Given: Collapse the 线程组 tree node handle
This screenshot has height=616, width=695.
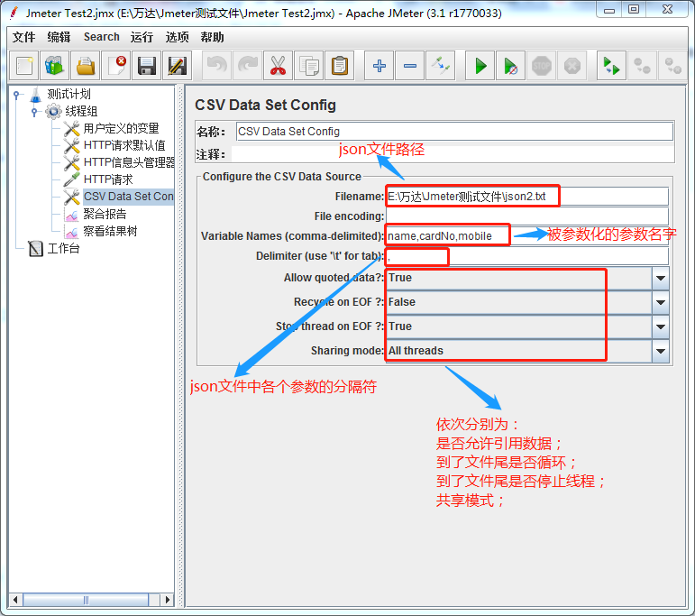Looking at the screenshot, I should pyautogui.click(x=34, y=111).
